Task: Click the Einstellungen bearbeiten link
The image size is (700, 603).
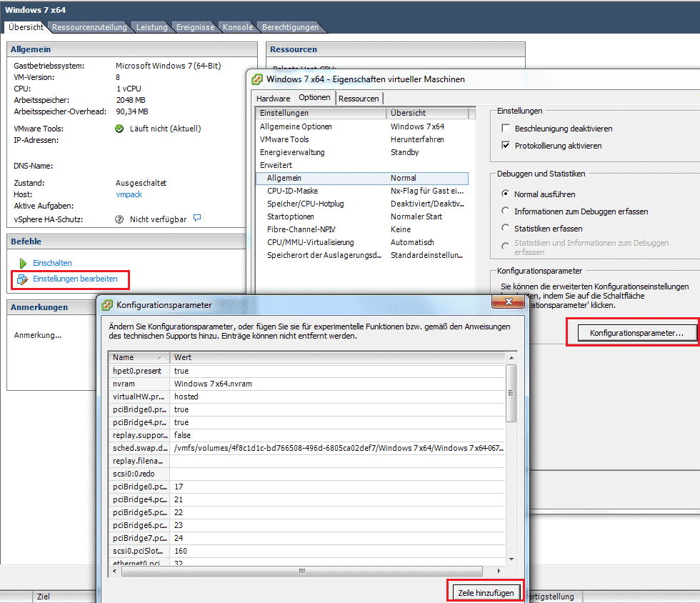Action: (75, 279)
